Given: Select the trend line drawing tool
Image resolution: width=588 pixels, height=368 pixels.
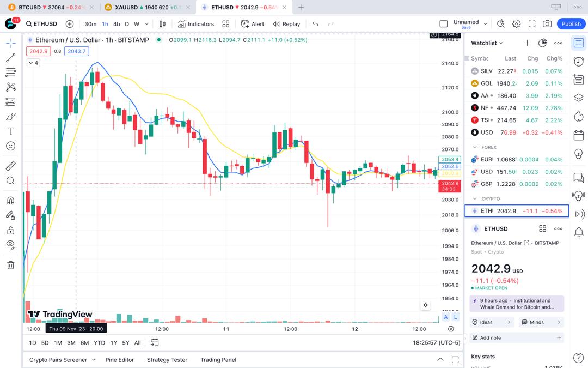Looking at the screenshot, I should tap(10, 58).
